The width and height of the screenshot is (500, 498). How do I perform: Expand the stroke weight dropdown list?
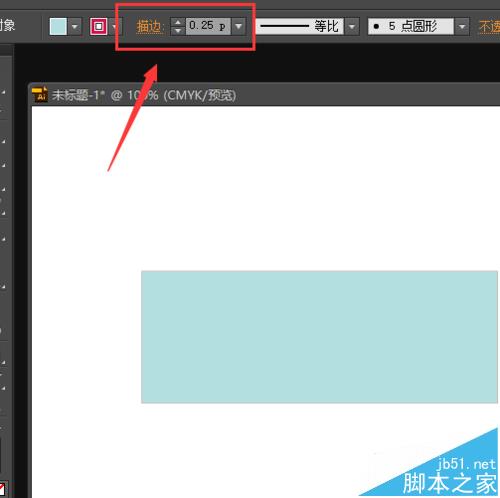point(239,26)
